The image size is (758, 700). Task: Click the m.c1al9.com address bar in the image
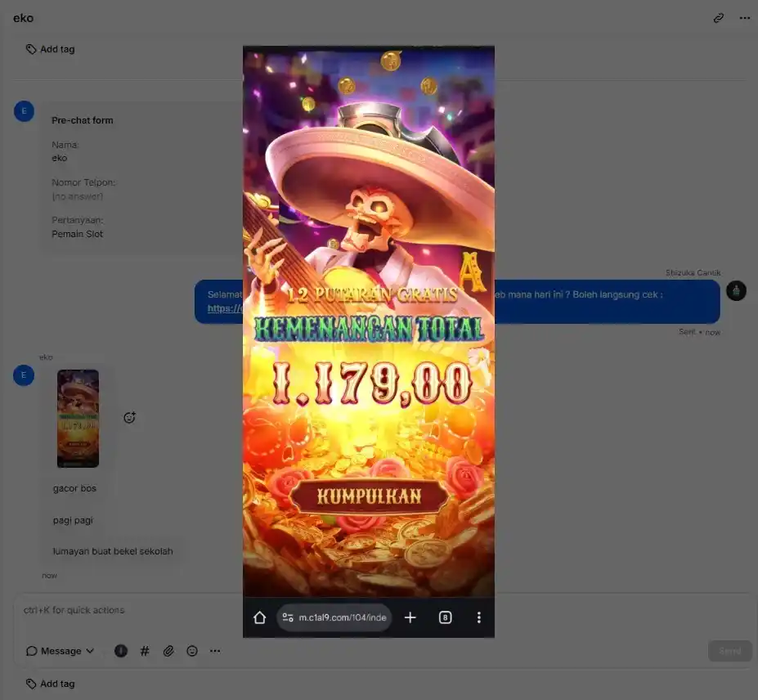pos(334,617)
